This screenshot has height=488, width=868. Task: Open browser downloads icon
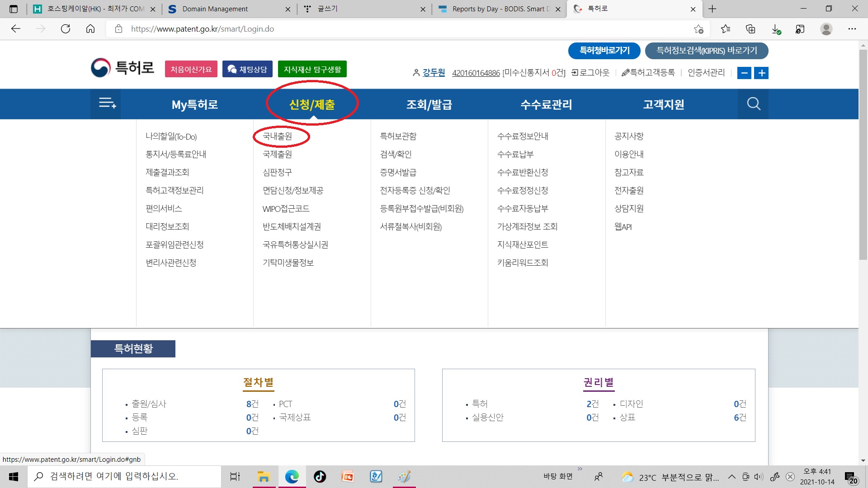pyautogui.click(x=776, y=29)
